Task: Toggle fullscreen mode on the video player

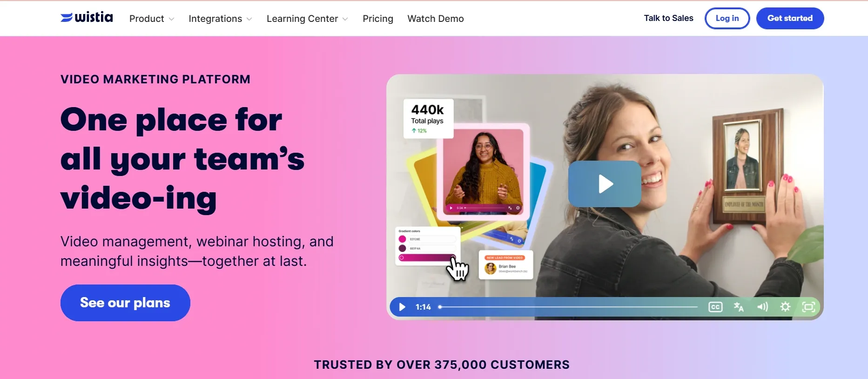Action: point(809,307)
